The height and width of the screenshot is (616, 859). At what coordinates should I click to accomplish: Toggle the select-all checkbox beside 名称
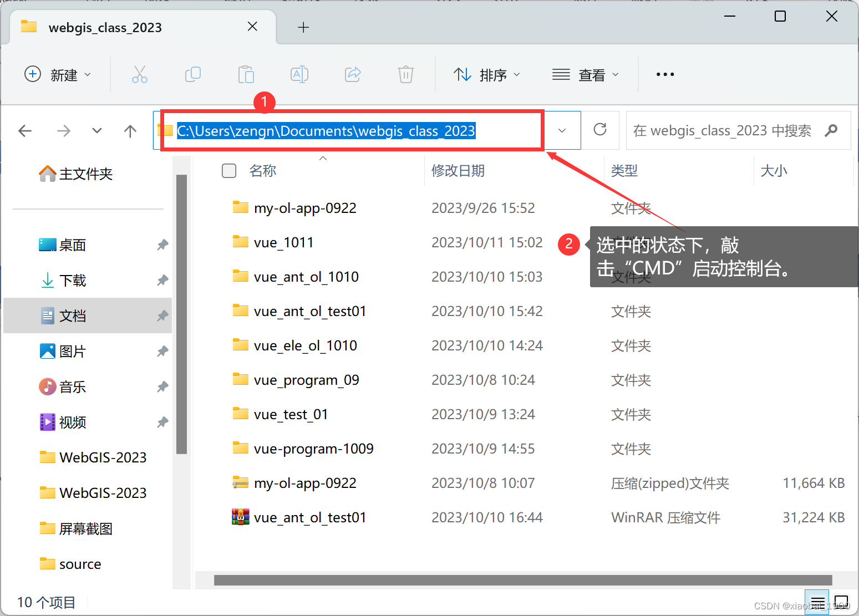tap(229, 171)
